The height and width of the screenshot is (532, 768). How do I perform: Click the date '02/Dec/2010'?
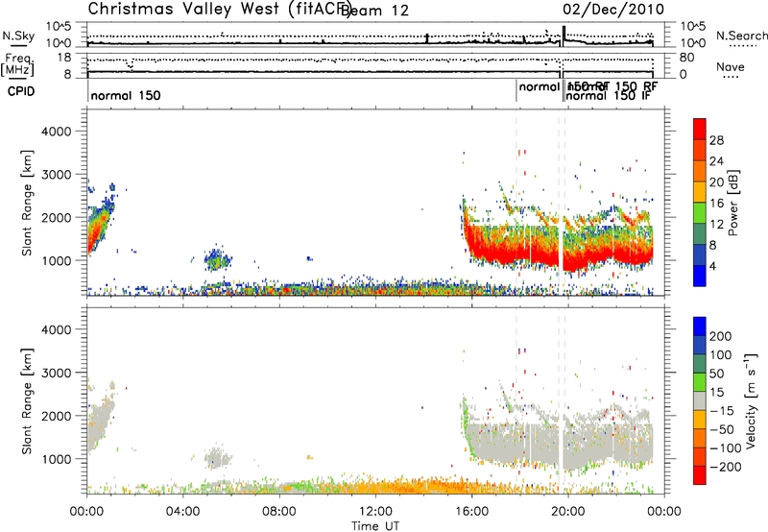(x=613, y=10)
